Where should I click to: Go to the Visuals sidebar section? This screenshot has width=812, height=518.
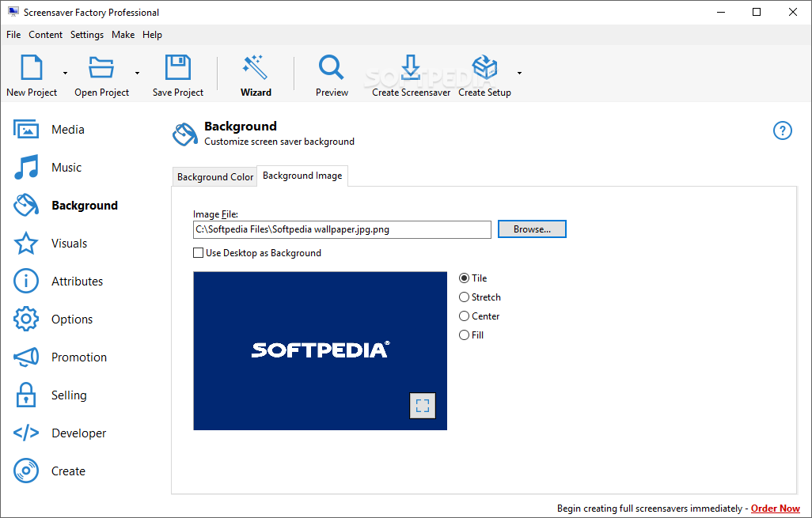pyautogui.click(x=50, y=244)
